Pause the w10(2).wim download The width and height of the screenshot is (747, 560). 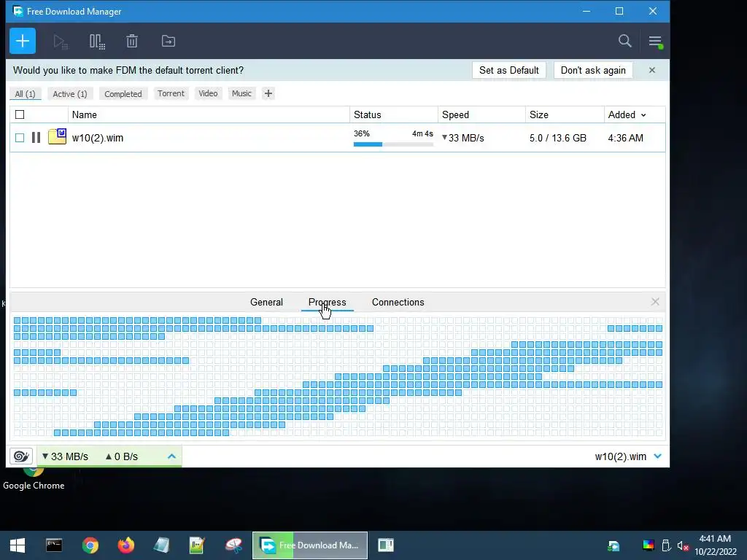point(36,138)
